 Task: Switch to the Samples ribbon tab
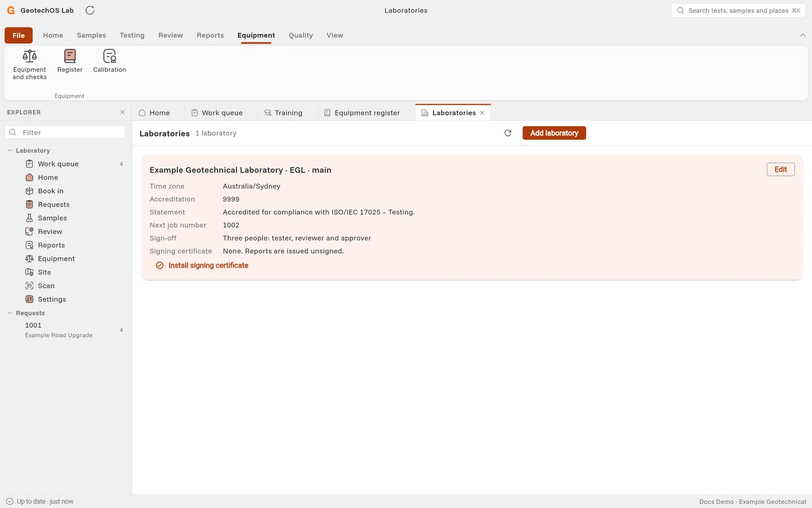click(91, 35)
